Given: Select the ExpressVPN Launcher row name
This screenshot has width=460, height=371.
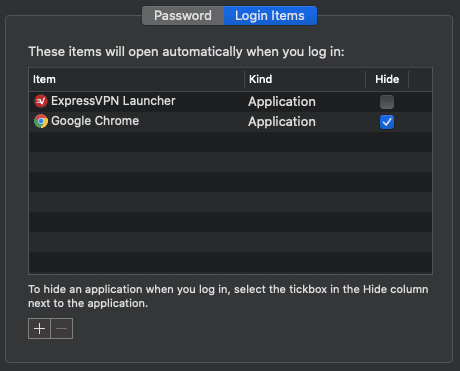Looking at the screenshot, I should (x=113, y=101).
